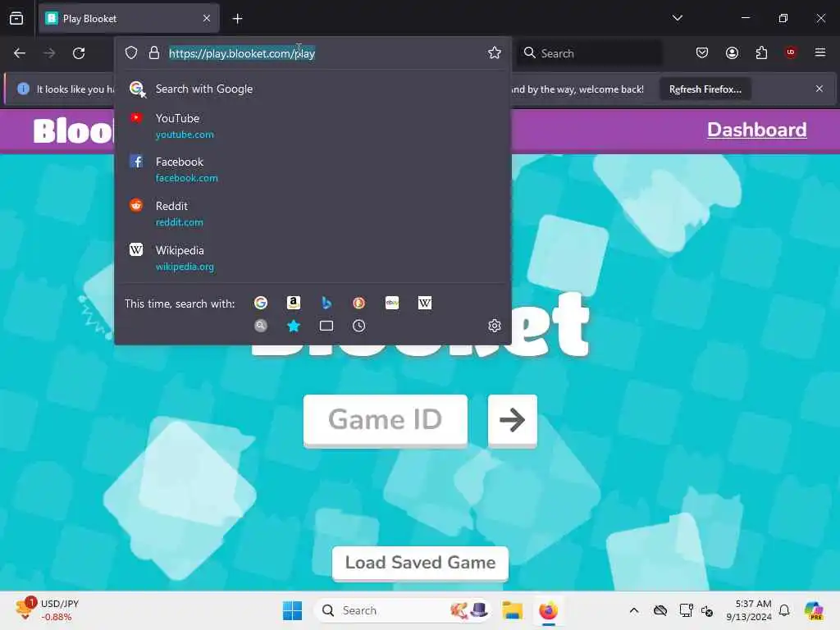Open search settings gear icon
The image size is (840, 630).
(x=495, y=326)
